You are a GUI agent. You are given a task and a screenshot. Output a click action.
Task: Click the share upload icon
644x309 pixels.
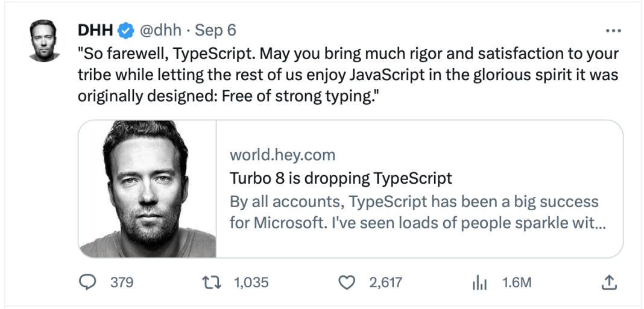[610, 282]
